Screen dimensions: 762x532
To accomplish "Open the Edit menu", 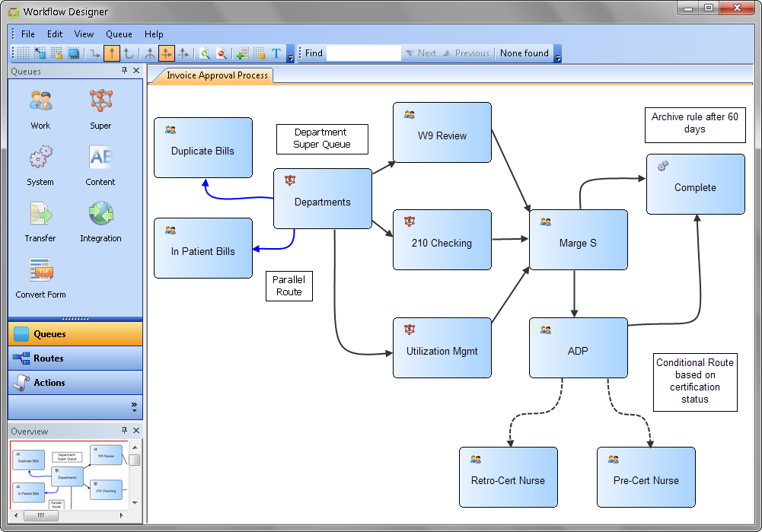I will click(x=55, y=34).
